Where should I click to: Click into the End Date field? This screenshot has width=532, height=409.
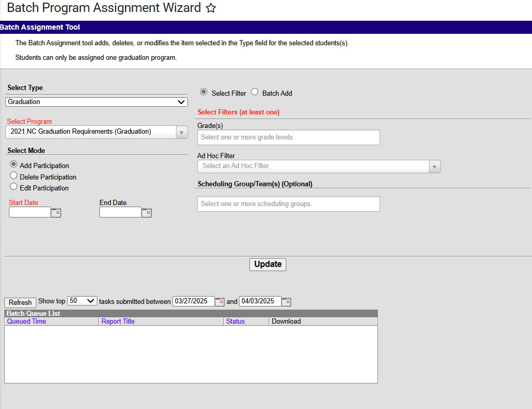pos(120,212)
